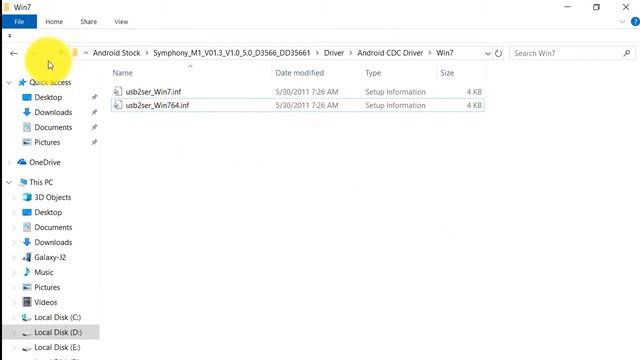Collapse the This PC tree node
640x360 pixels.
pos(9,182)
